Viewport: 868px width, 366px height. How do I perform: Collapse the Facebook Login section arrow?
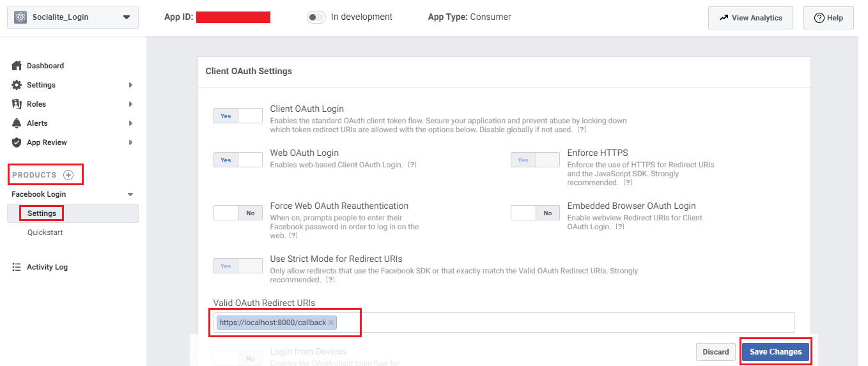coord(130,194)
